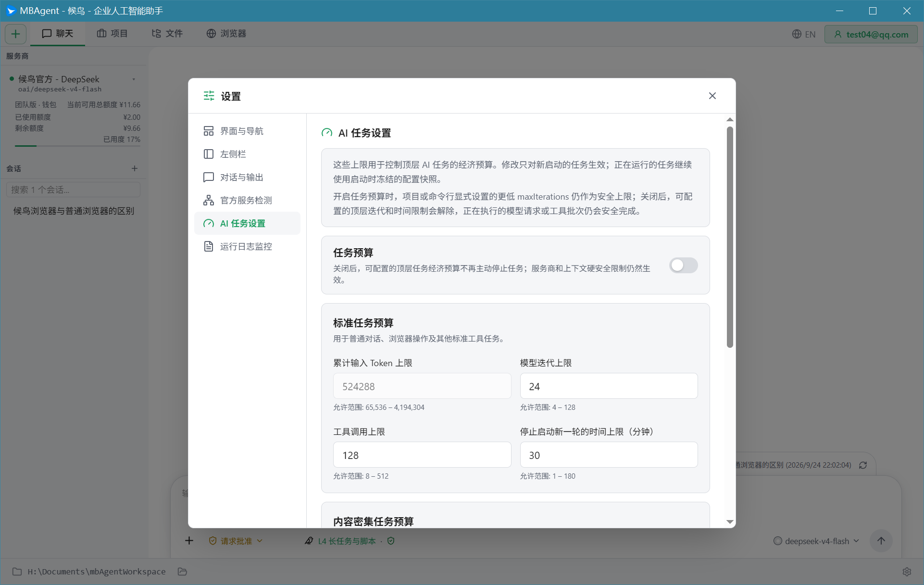Focus the 搜索 1 个会话 search field
The image size is (924, 585).
(x=73, y=190)
